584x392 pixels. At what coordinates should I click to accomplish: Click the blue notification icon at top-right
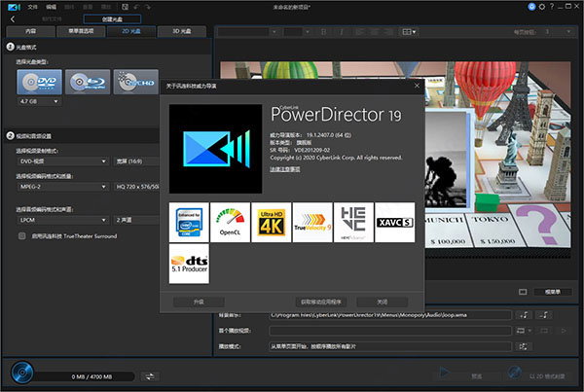point(531,7)
